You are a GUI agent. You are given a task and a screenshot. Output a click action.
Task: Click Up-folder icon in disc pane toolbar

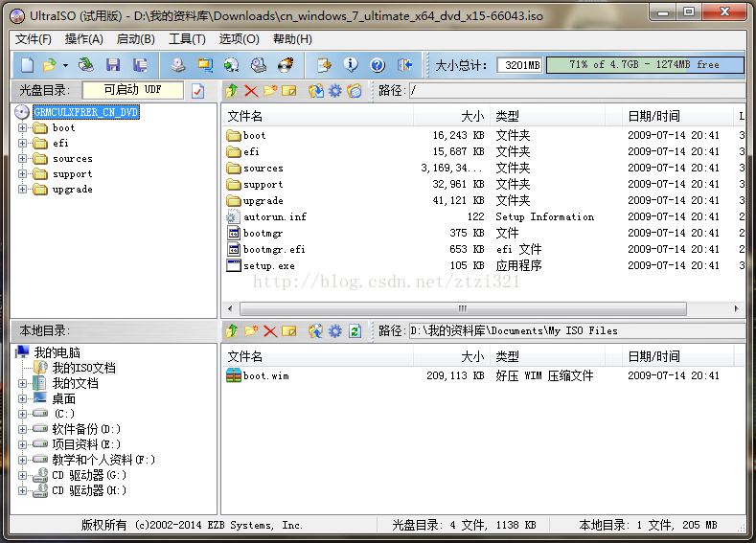(x=232, y=91)
